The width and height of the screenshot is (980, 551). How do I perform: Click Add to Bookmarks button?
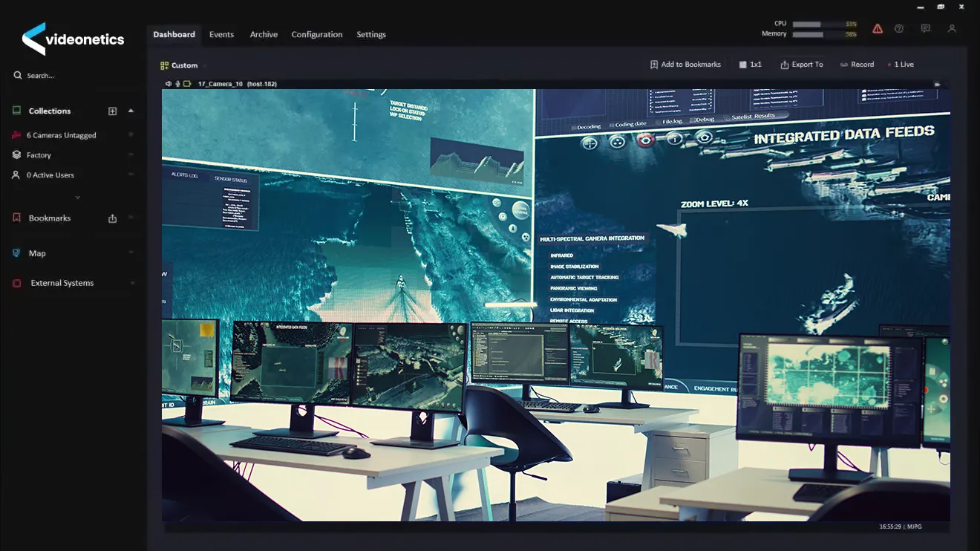point(685,65)
